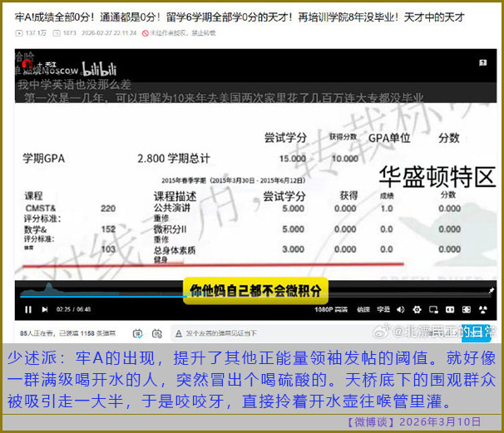Open the volume speaker control
This screenshot has height=433, width=504.
tap(400, 309)
